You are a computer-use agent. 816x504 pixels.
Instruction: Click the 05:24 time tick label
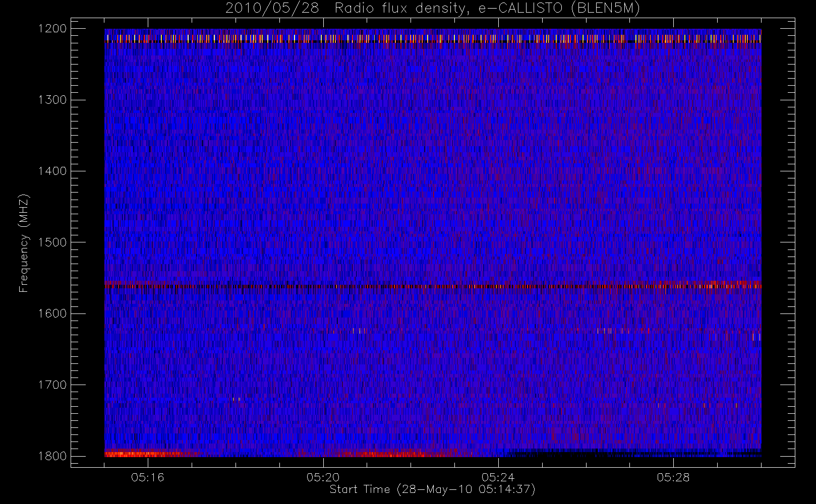tap(498, 477)
